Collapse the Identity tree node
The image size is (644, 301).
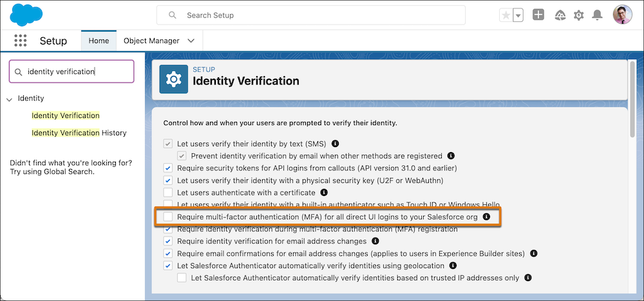(x=10, y=99)
